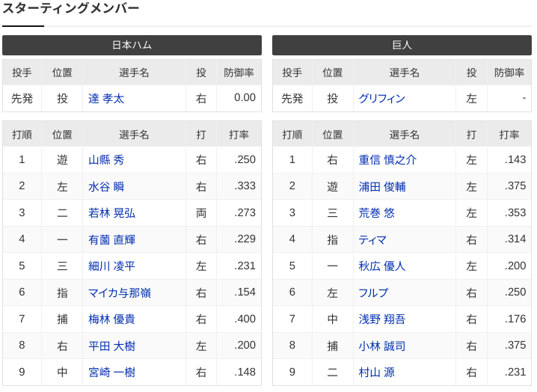
Task: Open 平田 大樹 player link
Action: [111, 346]
